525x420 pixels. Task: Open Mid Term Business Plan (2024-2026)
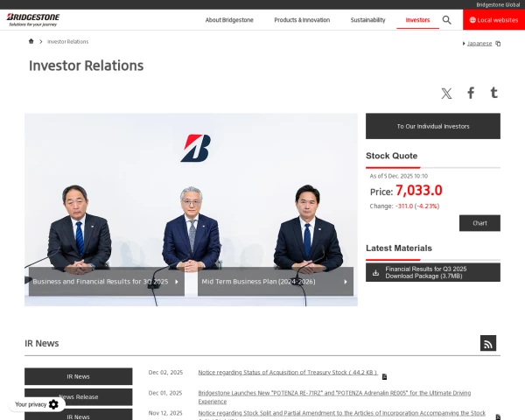[276, 282]
